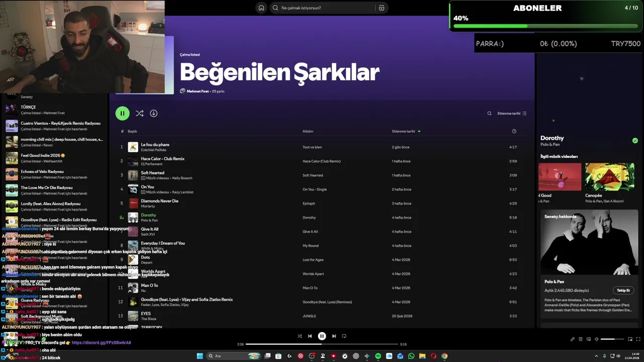Open TÜRKÇE playlist in the library sidebar
Screen dimensions: 644x362
click(54, 110)
